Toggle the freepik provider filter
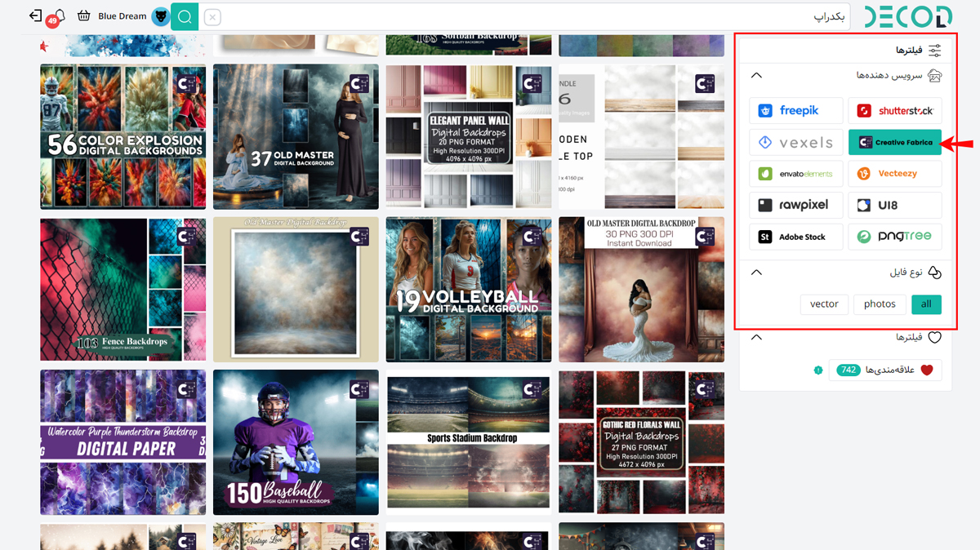Viewport: 980px width, 550px height. pyautogui.click(x=796, y=111)
